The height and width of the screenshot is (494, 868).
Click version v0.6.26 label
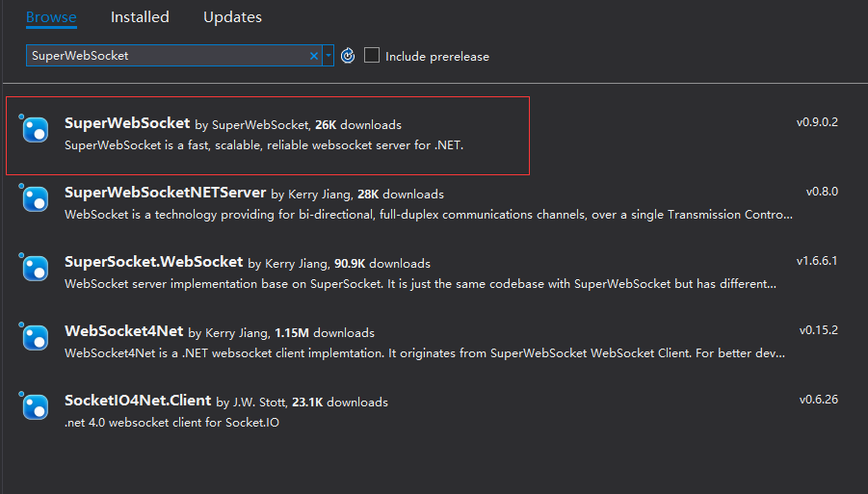(x=819, y=400)
